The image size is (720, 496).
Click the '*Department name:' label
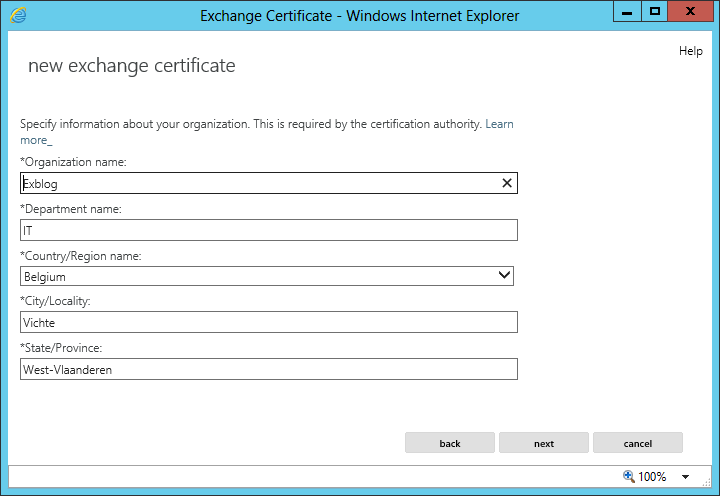pyautogui.click(x=71, y=209)
